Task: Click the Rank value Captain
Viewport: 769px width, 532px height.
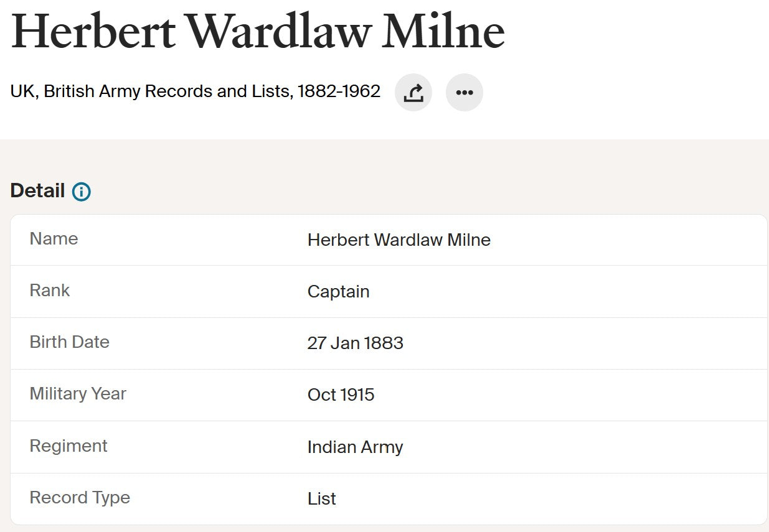Action: (x=338, y=292)
